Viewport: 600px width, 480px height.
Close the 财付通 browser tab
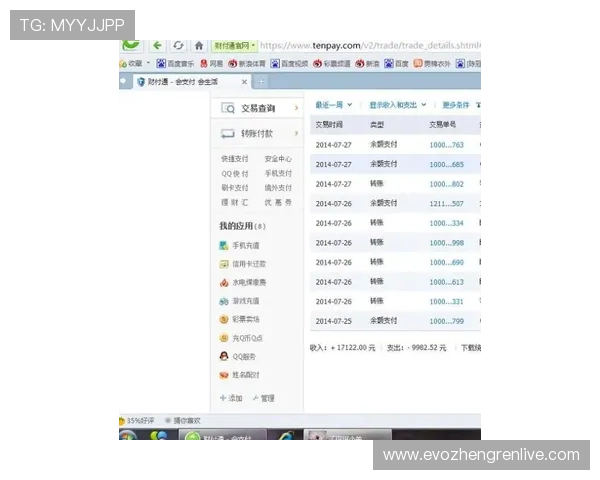[244, 82]
